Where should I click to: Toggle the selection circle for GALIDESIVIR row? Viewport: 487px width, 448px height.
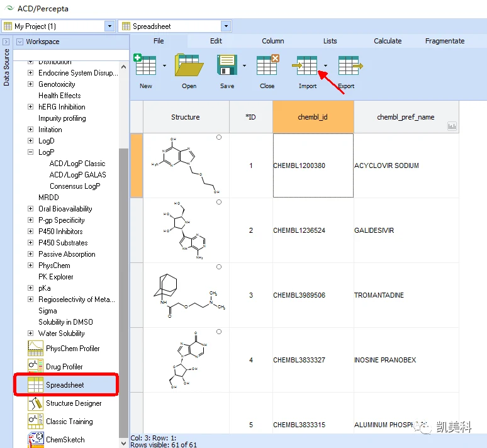(x=219, y=202)
